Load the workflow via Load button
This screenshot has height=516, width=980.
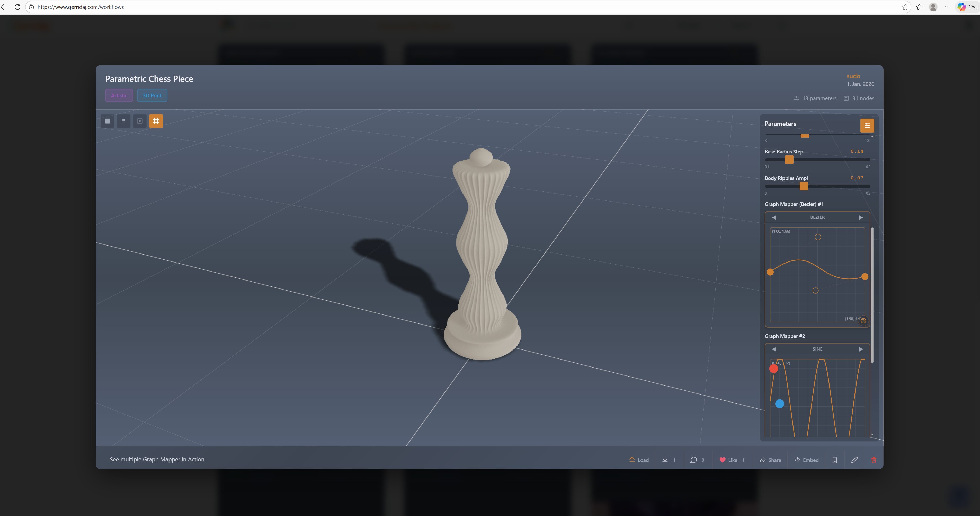tap(639, 460)
